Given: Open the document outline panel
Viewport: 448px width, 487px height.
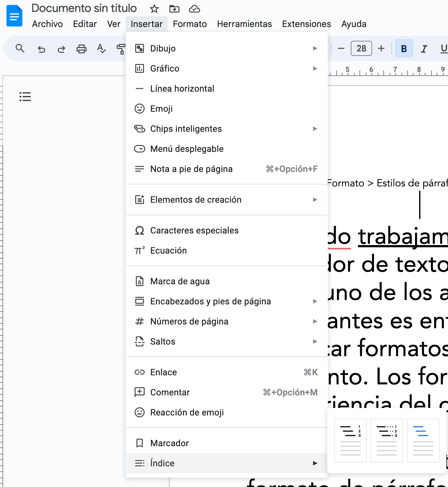Looking at the screenshot, I should point(25,97).
